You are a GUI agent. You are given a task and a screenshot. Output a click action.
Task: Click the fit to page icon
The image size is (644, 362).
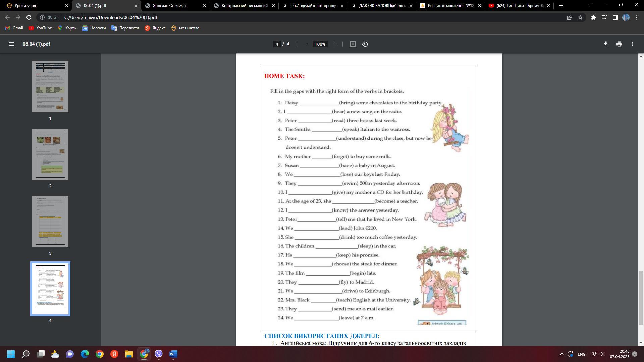tap(353, 44)
